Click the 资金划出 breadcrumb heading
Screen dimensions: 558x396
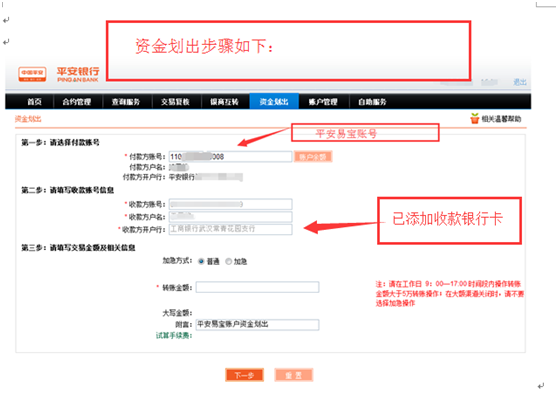pyautogui.click(x=28, y=119)
